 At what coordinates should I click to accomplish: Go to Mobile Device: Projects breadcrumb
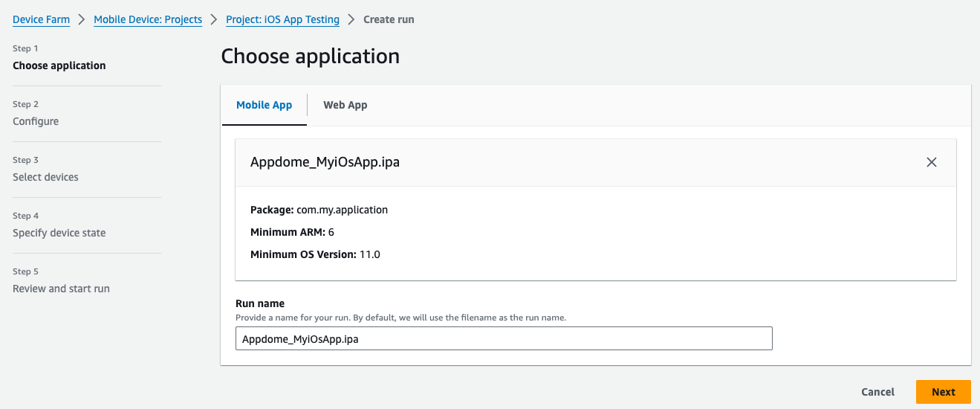(x=148, y=20)
